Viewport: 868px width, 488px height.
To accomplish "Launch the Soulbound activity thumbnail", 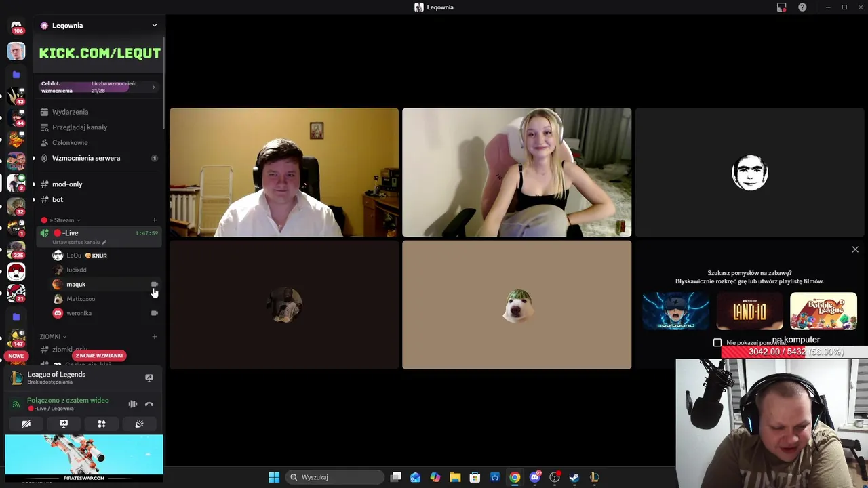I will [676, 311].
